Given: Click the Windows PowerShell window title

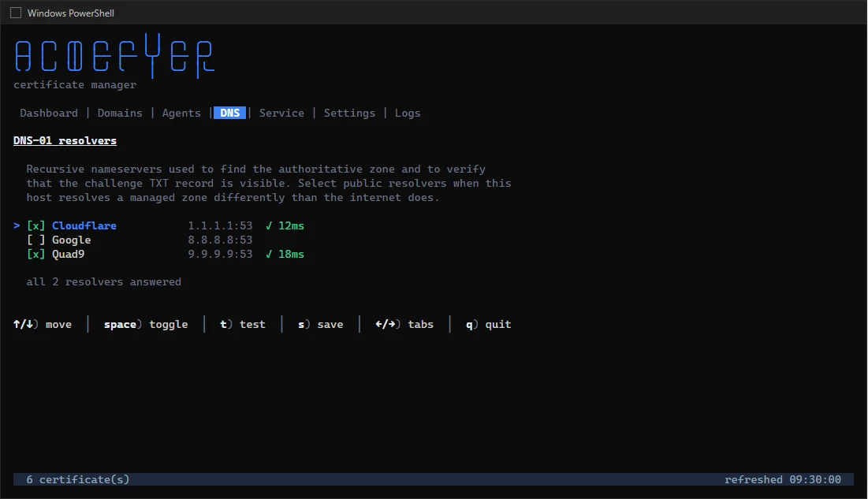Looking at the screenshot, I should tap(71, 13).
